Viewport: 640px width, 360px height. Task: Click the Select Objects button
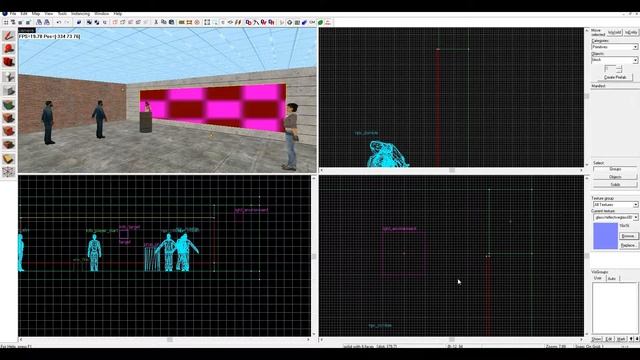pyautogui.click(x=615, y=177)
